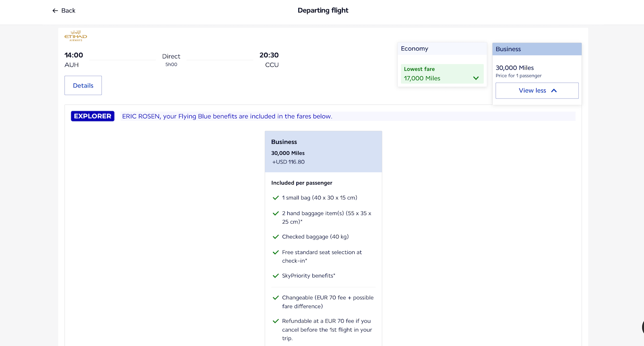Click arrival time "20:30"
Image resolution: width=644 pixels, height=346 pixels.
[x=269, y=55]
